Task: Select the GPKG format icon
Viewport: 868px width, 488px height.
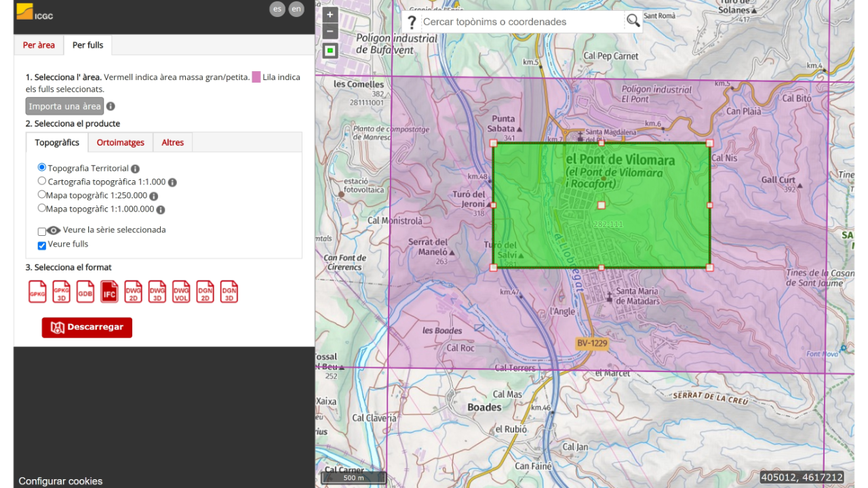Action: pyautogui.click(x=37, y=291)
